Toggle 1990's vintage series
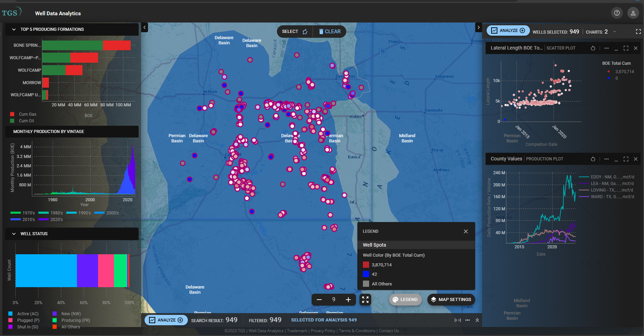This screenshot has width=644, height=336. tap(78, 213)
